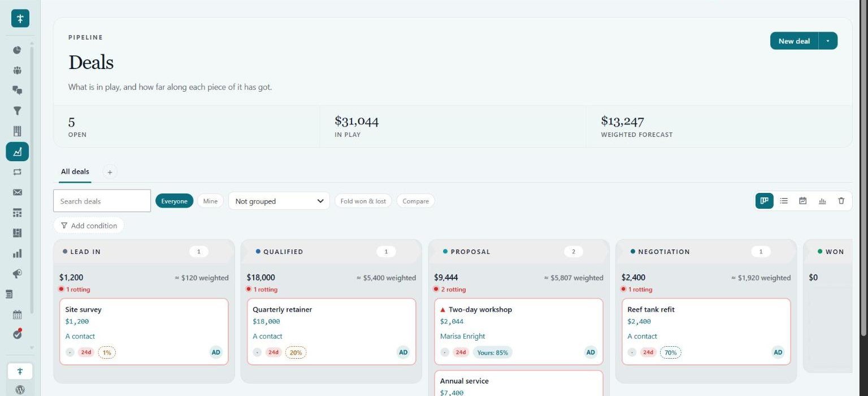This screenshot has width=868, height=396.
Task: Click the AD avatar on Quarterly retainer card
Action: pos(403,352)
